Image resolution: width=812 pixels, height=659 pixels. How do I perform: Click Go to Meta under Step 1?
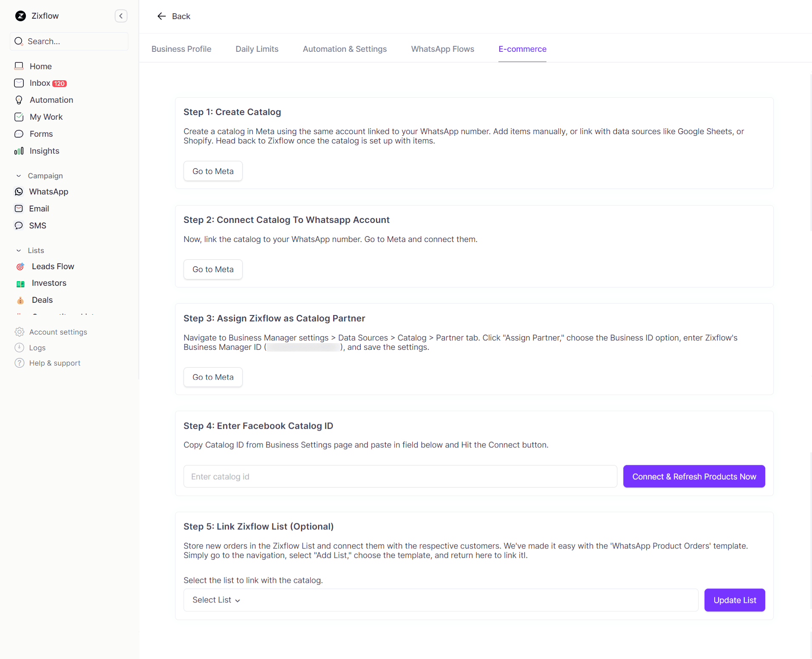(213, 171)
